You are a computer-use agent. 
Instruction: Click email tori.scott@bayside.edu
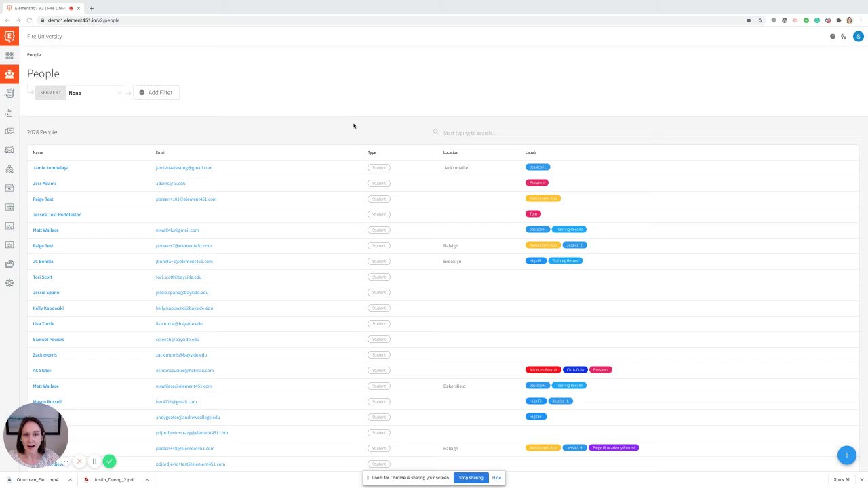pos(178,277)
